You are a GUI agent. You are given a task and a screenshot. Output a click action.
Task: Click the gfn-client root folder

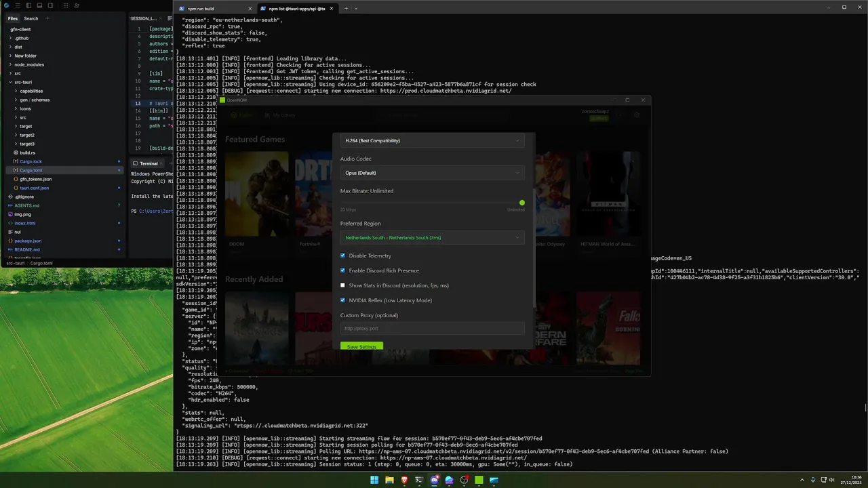pyautogui.click(x=65, y=29)
